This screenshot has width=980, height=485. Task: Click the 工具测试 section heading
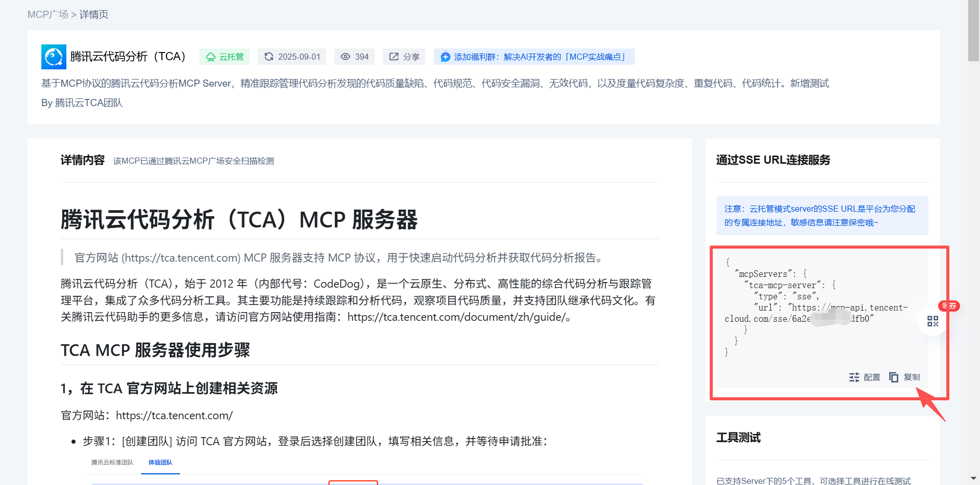739,438
